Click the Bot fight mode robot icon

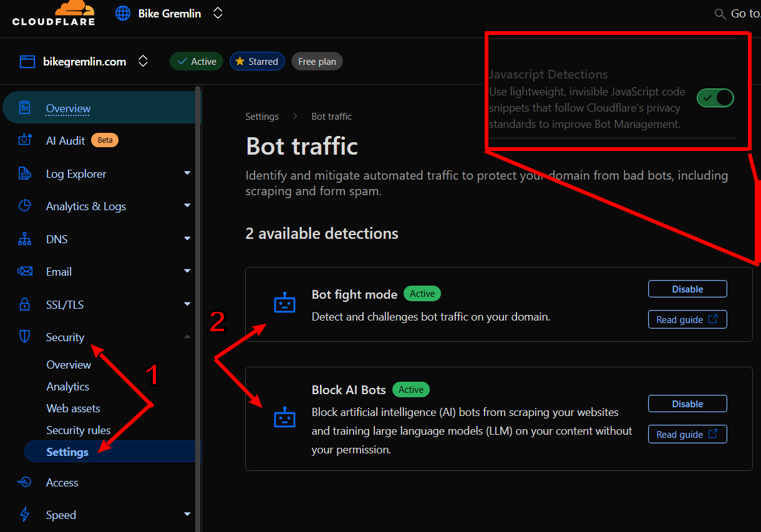click(x=284, y=302)
